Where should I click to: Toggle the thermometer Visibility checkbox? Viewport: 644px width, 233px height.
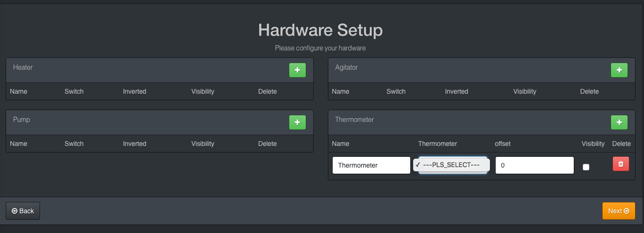(586, 167)
